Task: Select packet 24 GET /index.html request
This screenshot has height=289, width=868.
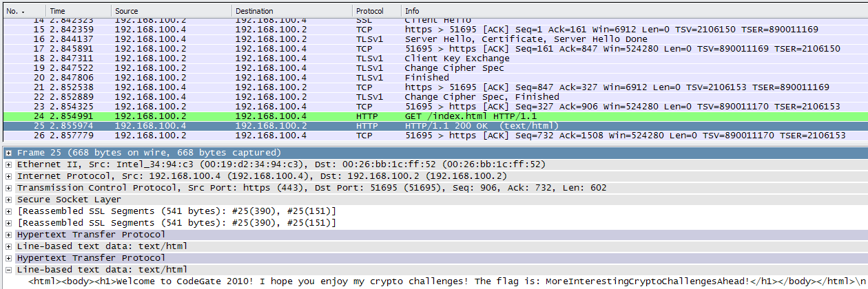Action: [x=448, y=116]
